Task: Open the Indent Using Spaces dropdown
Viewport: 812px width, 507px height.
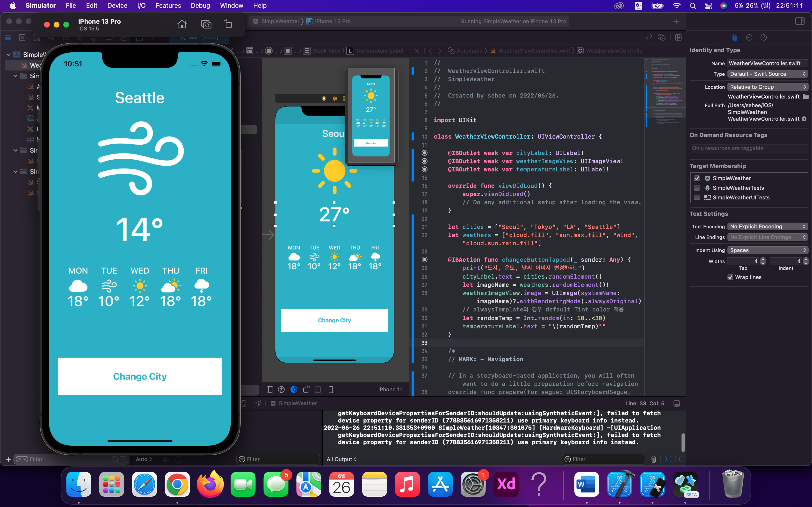Action: (x=767, y=250)
